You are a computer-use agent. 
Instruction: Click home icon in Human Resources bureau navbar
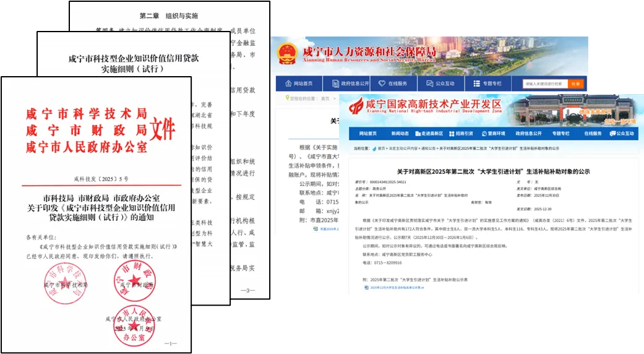tap(288, 84)
